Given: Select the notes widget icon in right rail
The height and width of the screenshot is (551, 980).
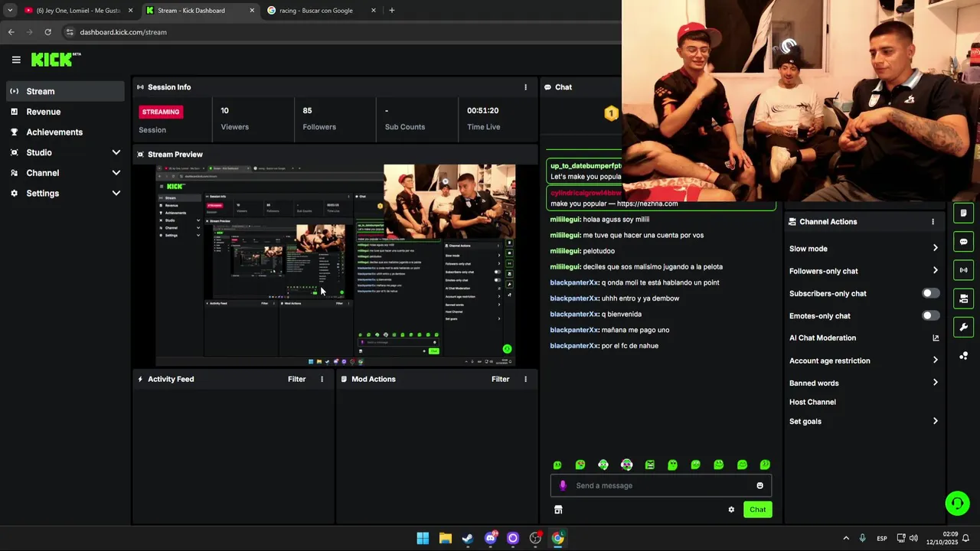Looking at the screenshot, I should 963,213.
